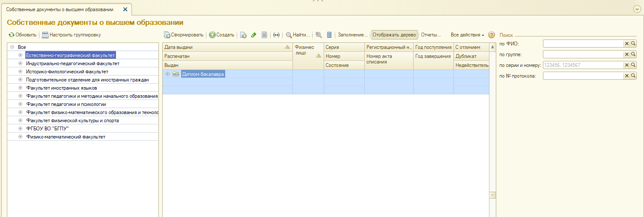The height and width of the screenshot is (217, 644).
Task: Click the blue list settings icon
Action: tap(329, 35)
